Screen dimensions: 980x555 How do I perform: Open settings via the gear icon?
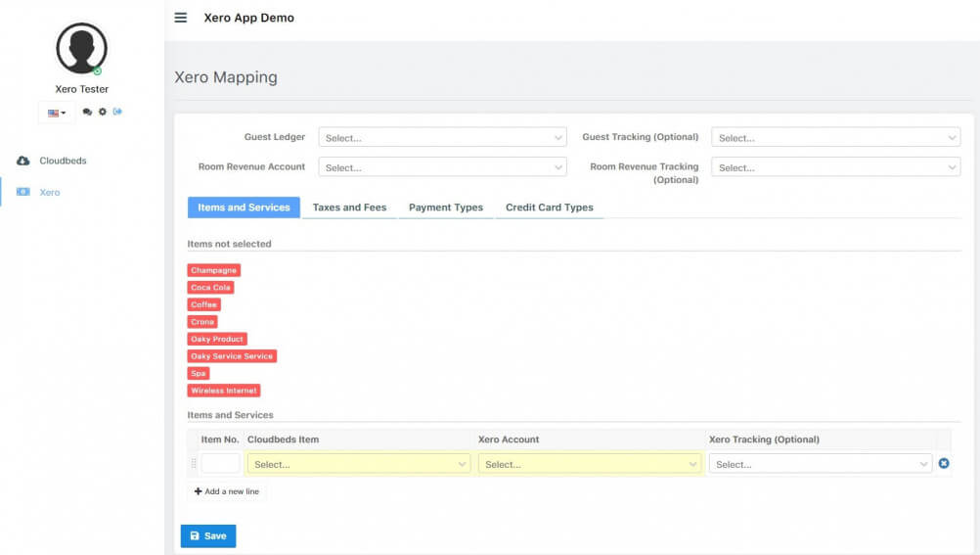point(102,113)
